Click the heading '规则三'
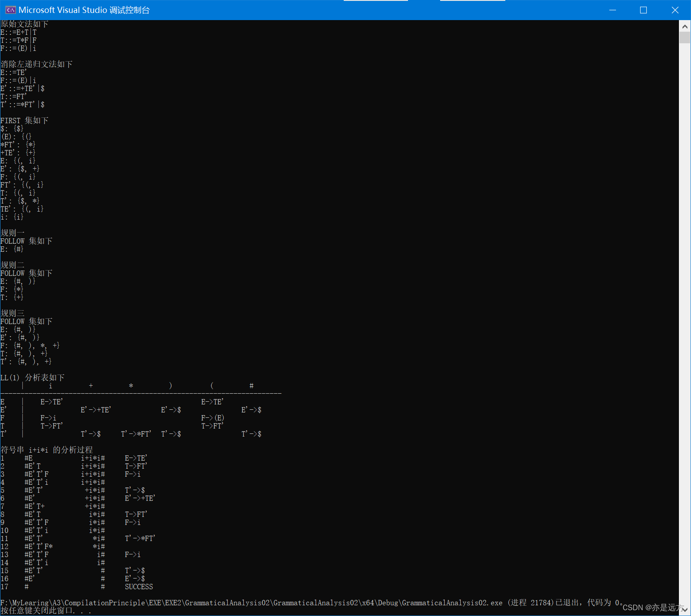691x616 pixels. [12, 313]
